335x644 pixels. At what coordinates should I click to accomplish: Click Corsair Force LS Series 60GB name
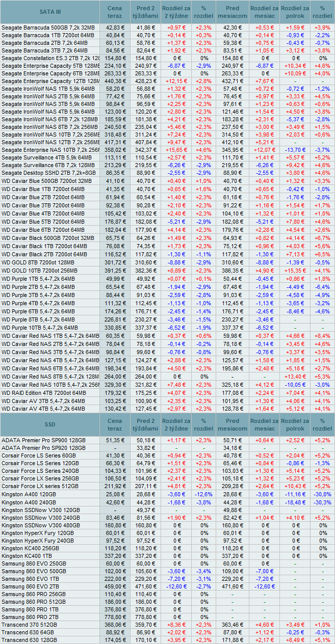[38, 455]
